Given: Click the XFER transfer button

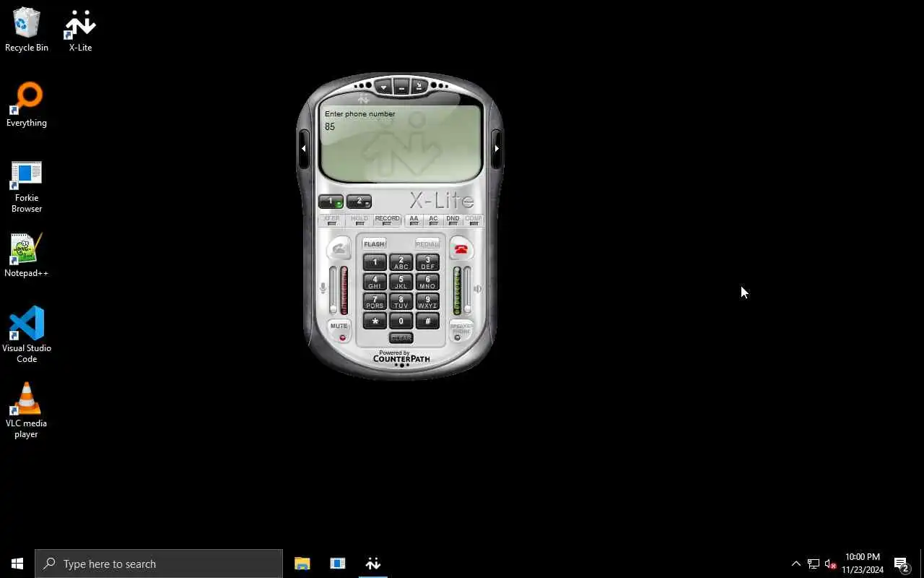Looking at the screenshot, I should [331, 220].
